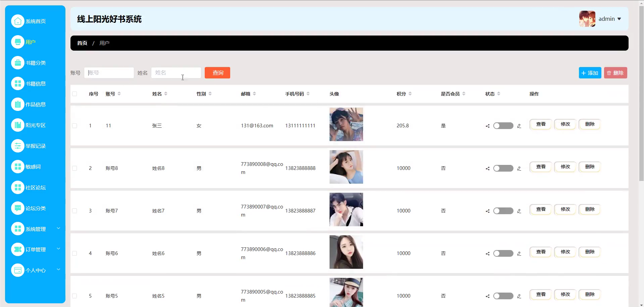Click share icon in row 账号7

(488, 211)
